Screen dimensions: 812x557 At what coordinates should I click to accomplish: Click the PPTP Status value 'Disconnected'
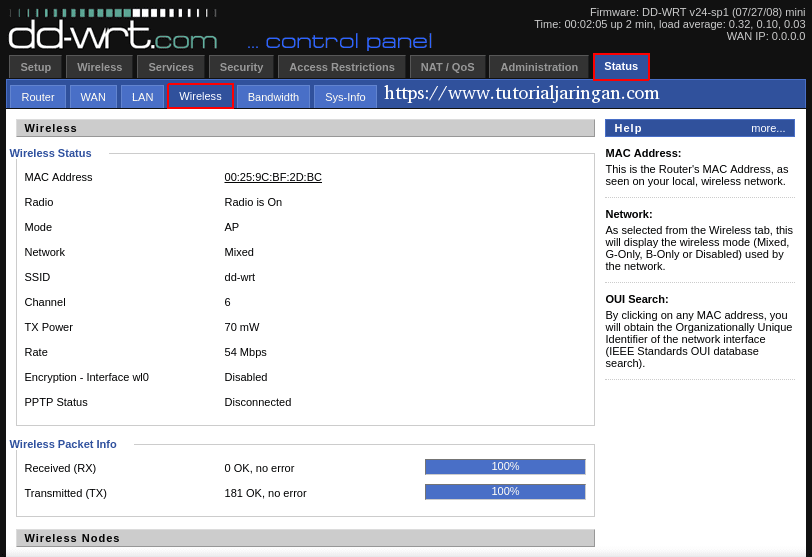[x=258, y=402]
